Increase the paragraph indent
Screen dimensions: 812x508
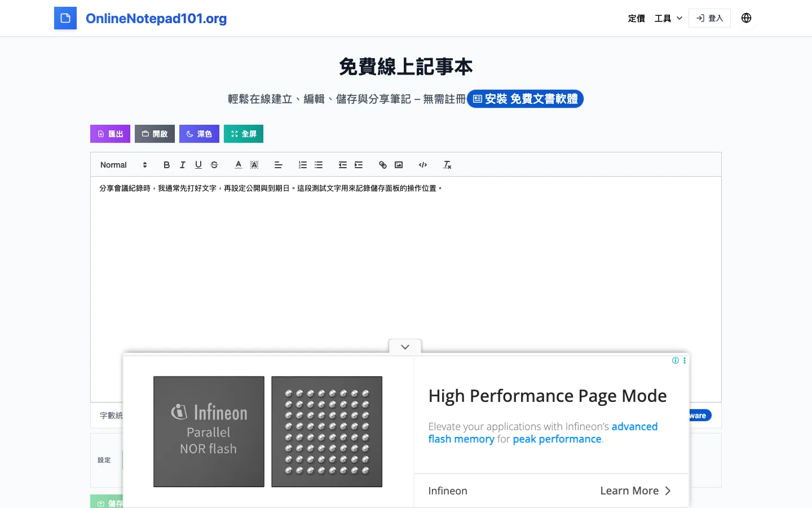[358, 165]
